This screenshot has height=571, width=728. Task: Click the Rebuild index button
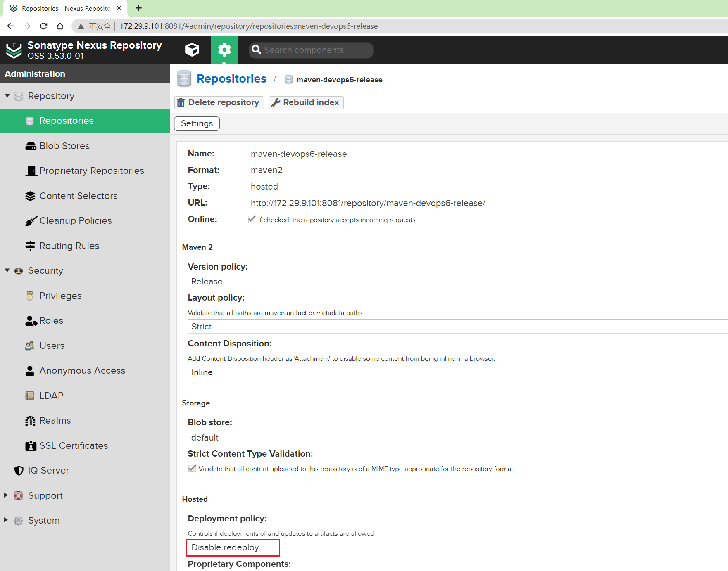(306, 102)
